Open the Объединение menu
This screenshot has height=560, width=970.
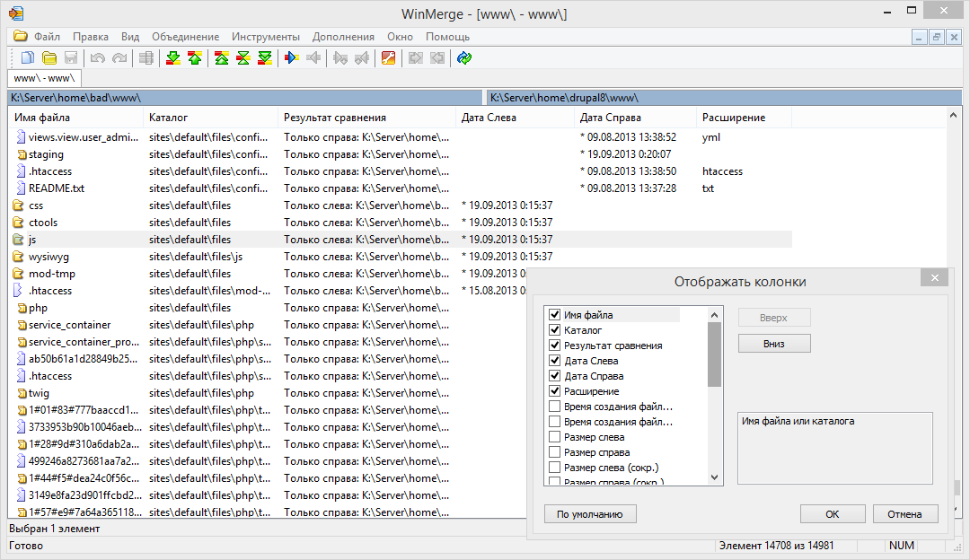coord(186,37)
